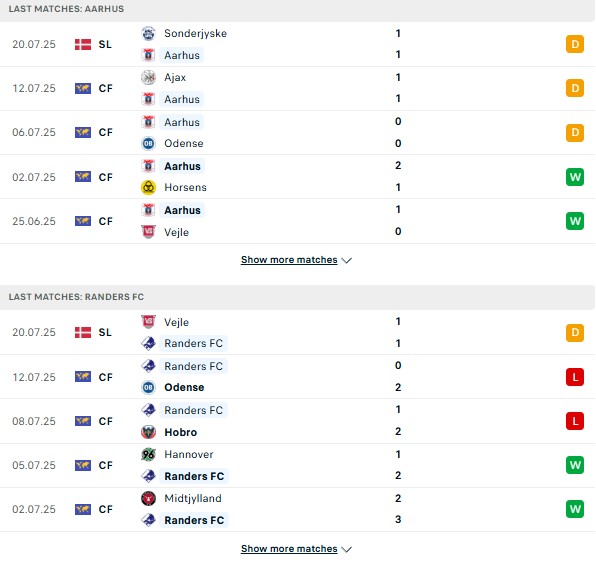596x566 pixels.
Task: Open Vejle team name in 25.06.25 match
Action: click(x=176, y=232)
